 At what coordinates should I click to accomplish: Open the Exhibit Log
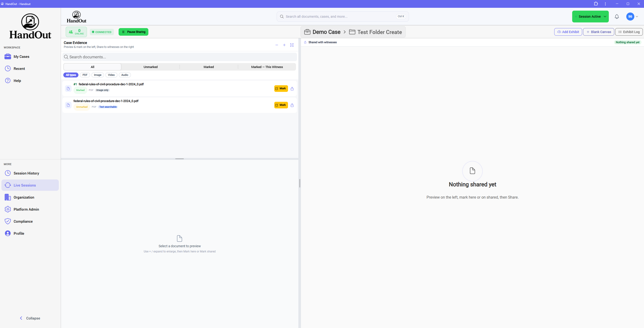pos(629,32)
